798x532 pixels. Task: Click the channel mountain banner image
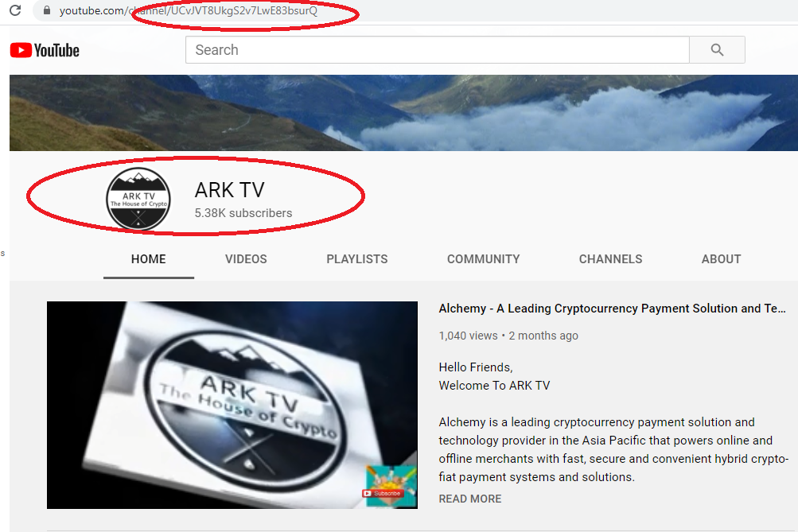403,113
